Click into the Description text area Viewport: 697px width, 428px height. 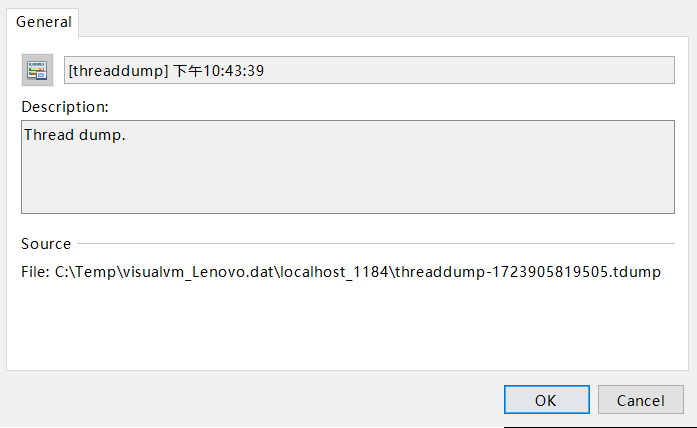[x=348, y=167]
